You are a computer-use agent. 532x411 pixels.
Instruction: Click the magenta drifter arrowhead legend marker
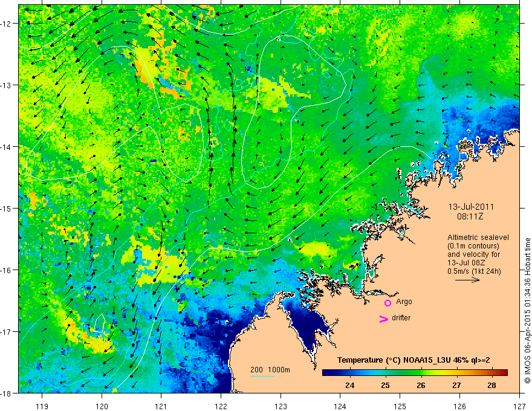(x=384, y=319)
